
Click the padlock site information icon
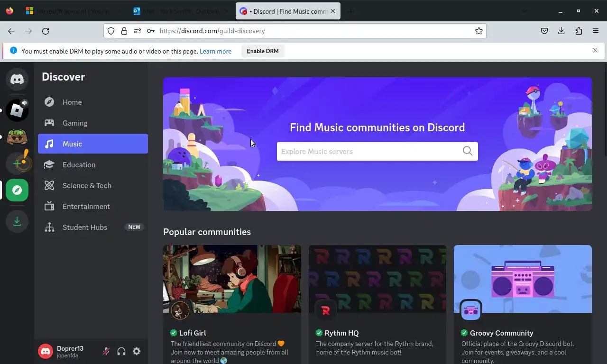coord(124,31)
